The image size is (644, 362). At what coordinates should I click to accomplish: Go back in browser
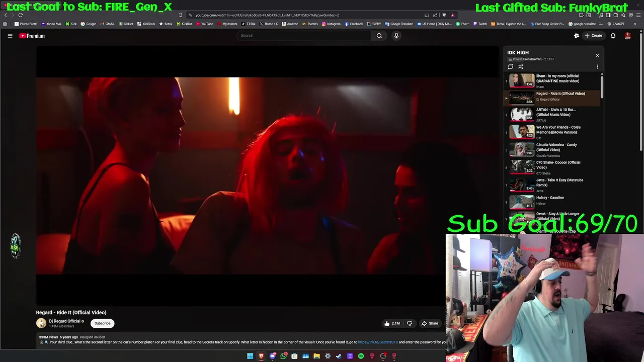coord(6,15)
